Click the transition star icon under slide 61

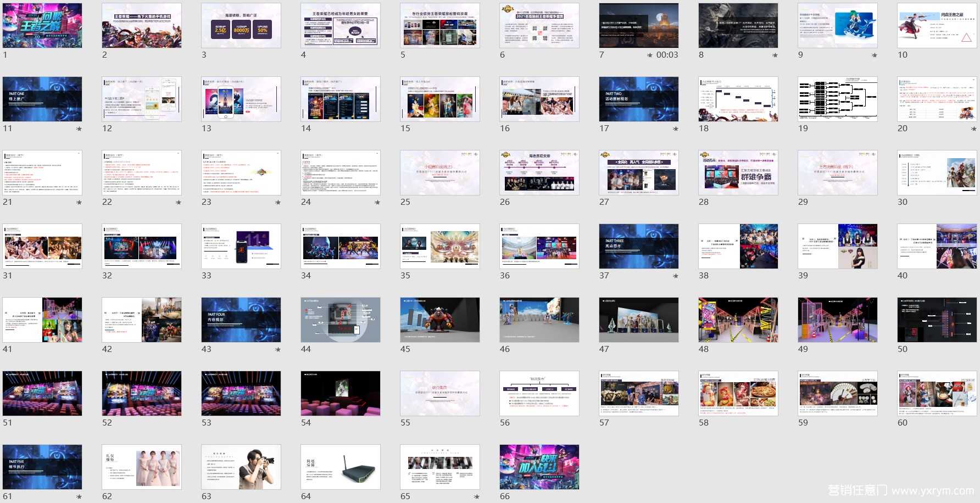(79, 497)
